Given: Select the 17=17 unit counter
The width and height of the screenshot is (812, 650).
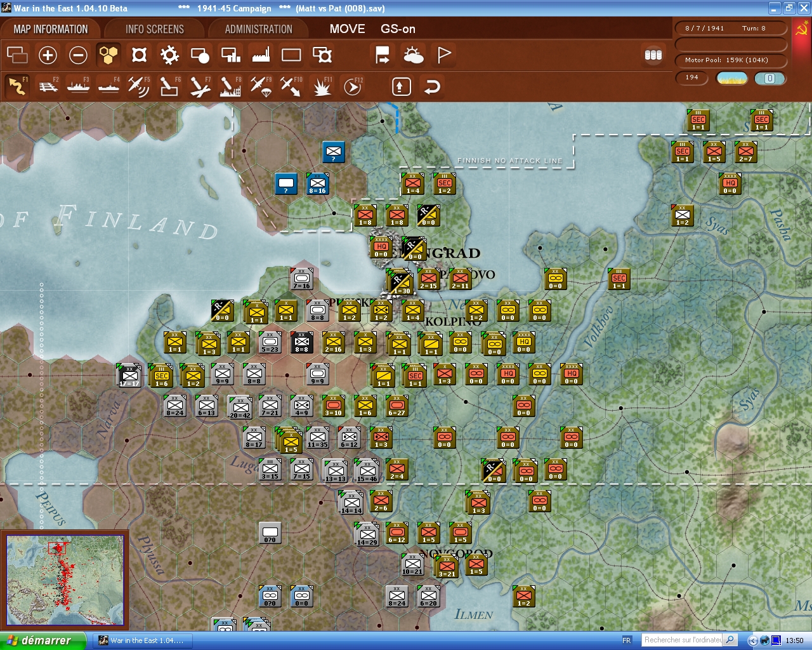Looking at the screenshot, I should pos(129,376).
